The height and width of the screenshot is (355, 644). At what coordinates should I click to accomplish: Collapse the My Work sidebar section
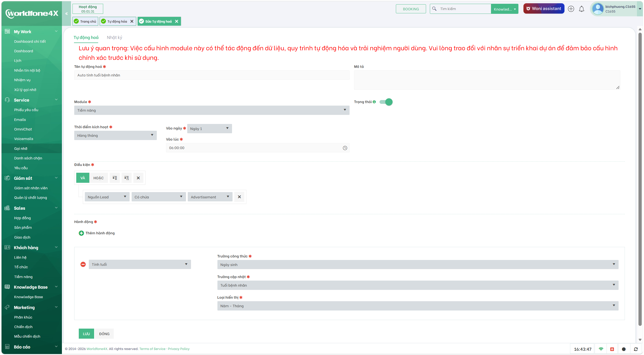[56, 31]
